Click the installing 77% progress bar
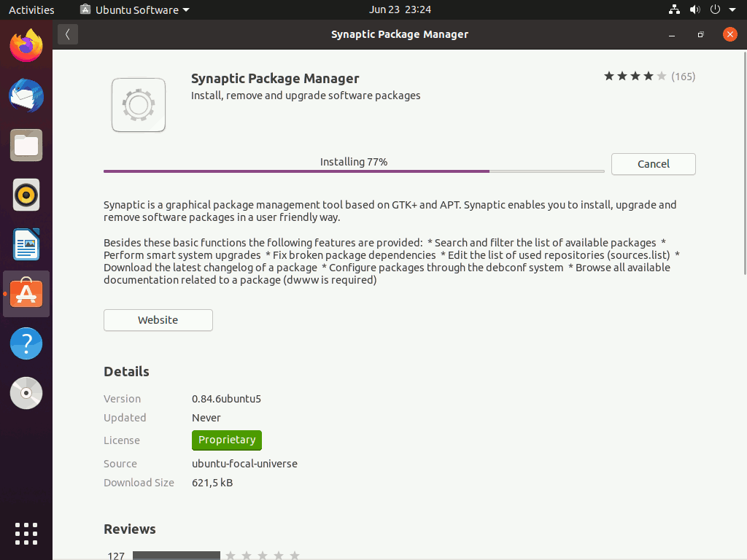This screenshot has height=560, width=747. point(354,171)
